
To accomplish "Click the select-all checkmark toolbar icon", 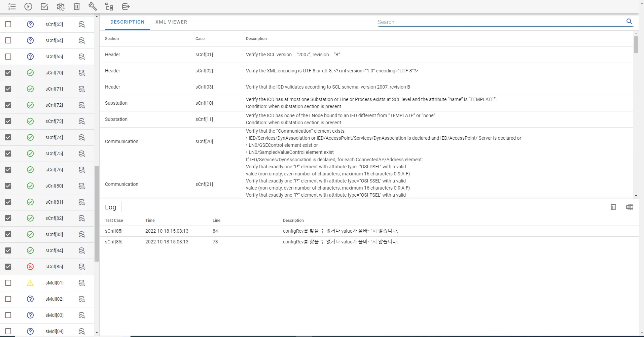I will (44, 7).
